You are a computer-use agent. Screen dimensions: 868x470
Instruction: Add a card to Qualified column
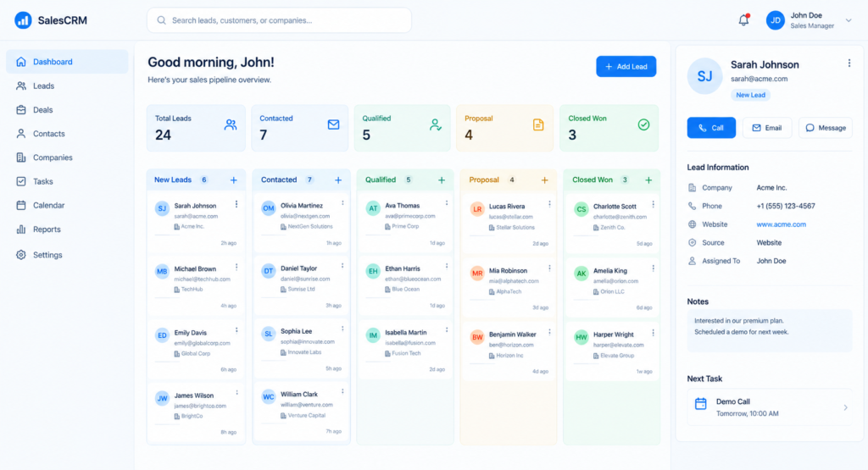(x=441, y=180)
